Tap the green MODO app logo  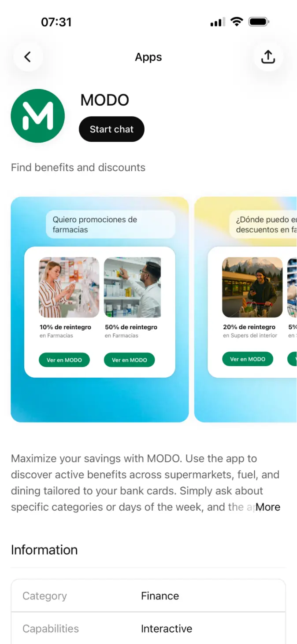(38, 116)
